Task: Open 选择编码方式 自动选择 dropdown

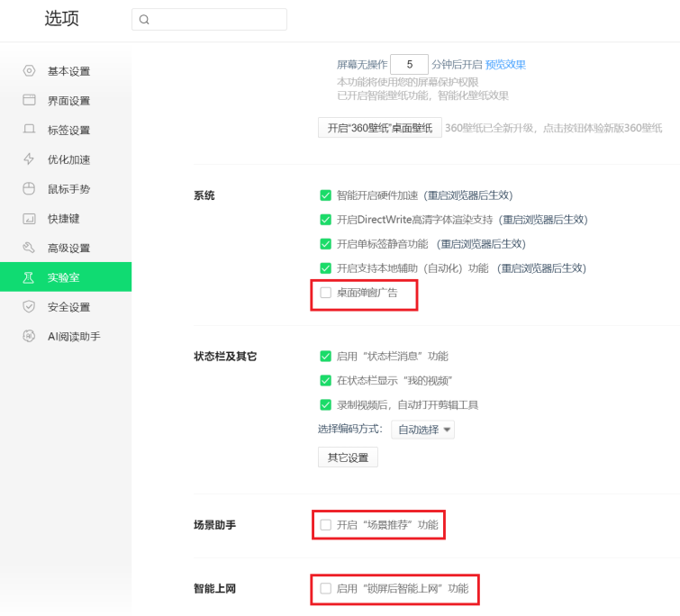Action: coord(422,430)
